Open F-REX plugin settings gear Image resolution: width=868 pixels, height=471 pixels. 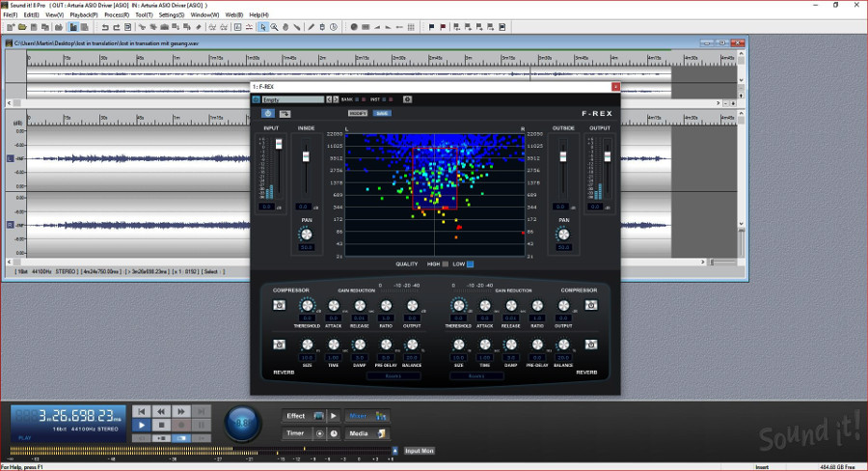tap(407, 99)
